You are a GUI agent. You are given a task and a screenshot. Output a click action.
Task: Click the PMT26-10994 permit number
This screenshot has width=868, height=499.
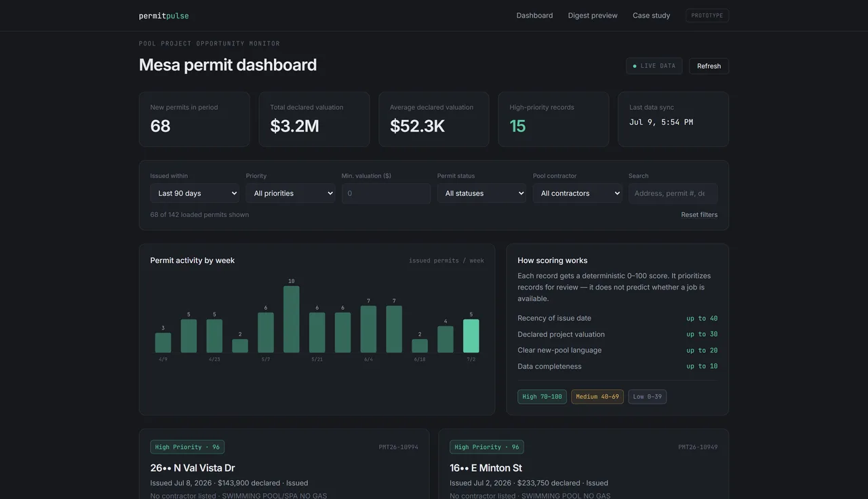click(398, 447)
